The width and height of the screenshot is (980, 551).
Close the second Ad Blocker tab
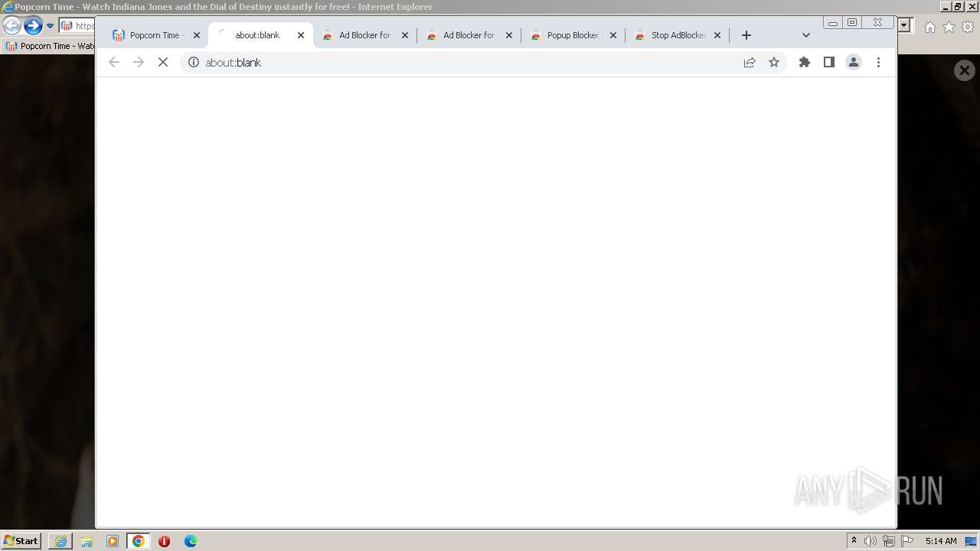[x=509, y=35]
